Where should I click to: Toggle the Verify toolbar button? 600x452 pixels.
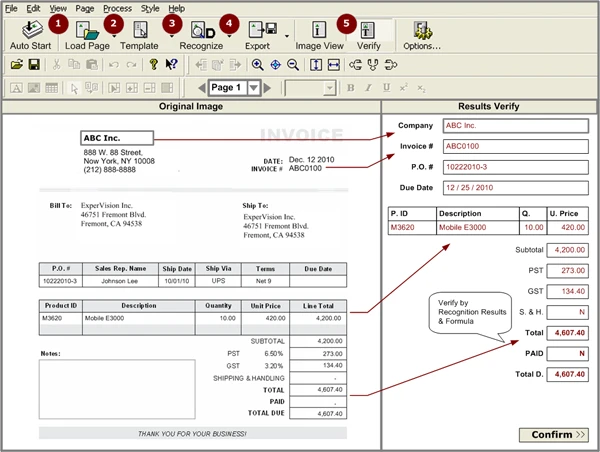pos(369,35)
